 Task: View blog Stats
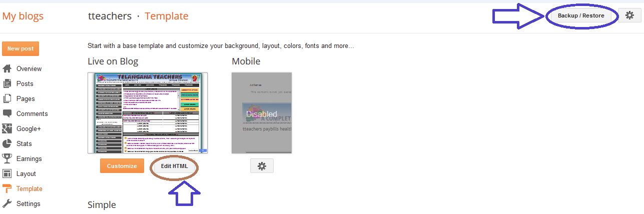(x=24, y=143)
